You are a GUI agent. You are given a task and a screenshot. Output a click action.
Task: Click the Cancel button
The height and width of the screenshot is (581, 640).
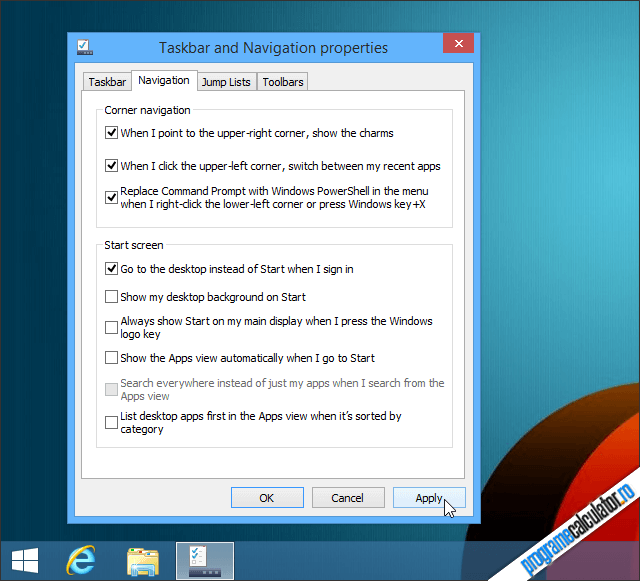tap(348, 498)
